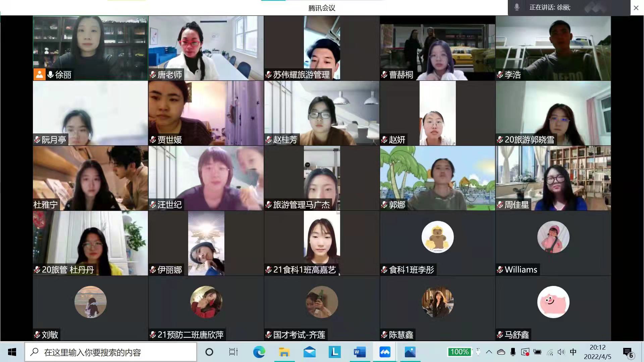Click 马舒鑫's pink pig avatar

[x=553, y=302]
